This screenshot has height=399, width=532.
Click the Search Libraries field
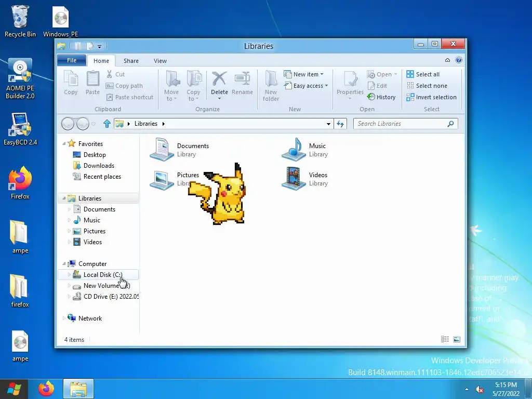(x=405, y=124)
